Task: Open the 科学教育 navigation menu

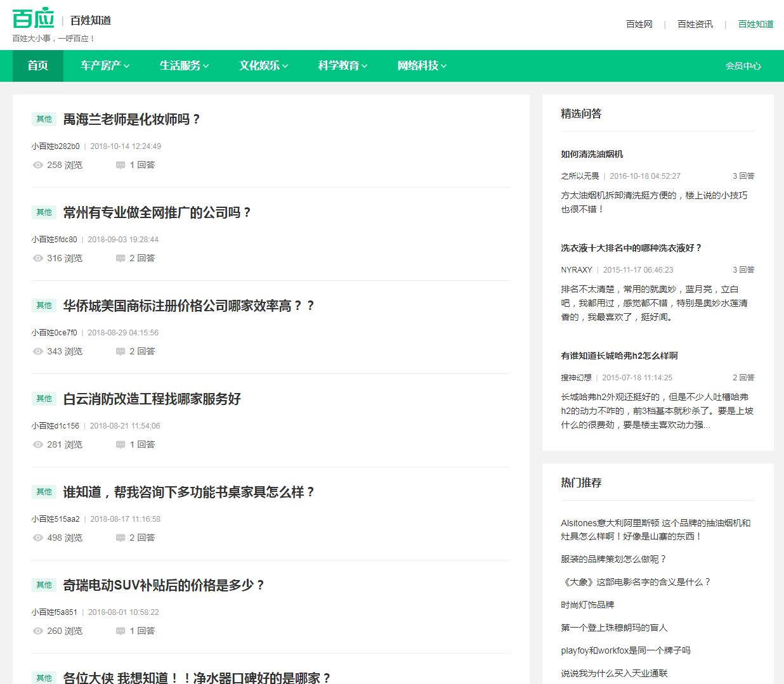Action: click(x=343, y=66)
